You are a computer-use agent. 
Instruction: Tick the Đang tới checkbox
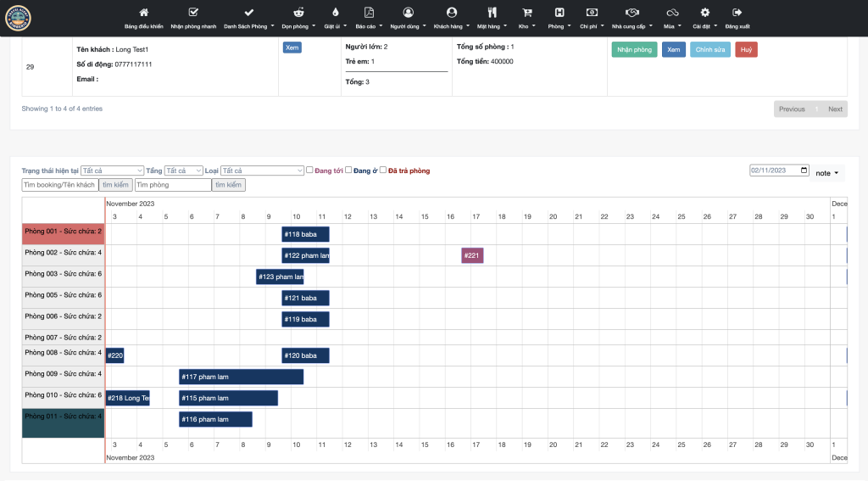[309, 171]
